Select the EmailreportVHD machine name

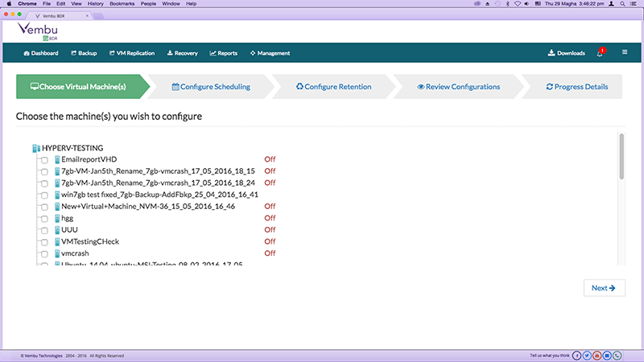click(x=89, y=159)
